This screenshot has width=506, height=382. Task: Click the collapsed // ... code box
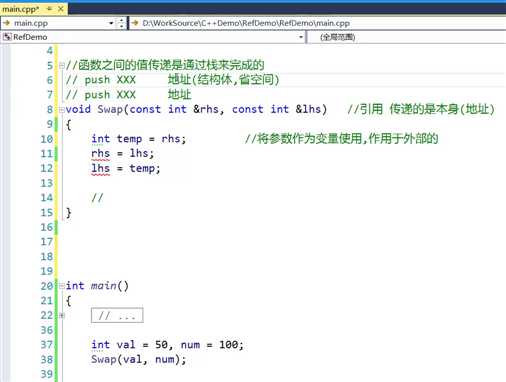click(x=117, y=315)
